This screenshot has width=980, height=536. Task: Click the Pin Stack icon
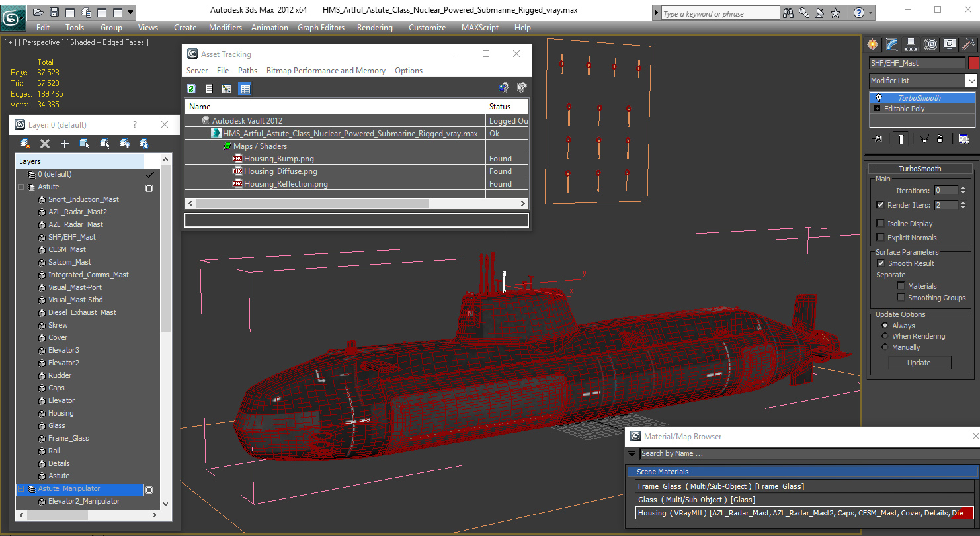click(878, 138)
